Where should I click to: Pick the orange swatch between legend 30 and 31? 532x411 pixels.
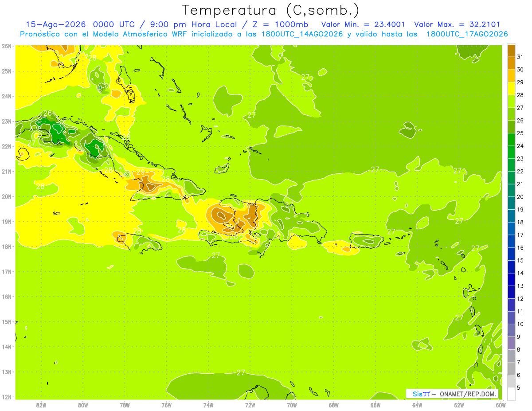(511, 63)
